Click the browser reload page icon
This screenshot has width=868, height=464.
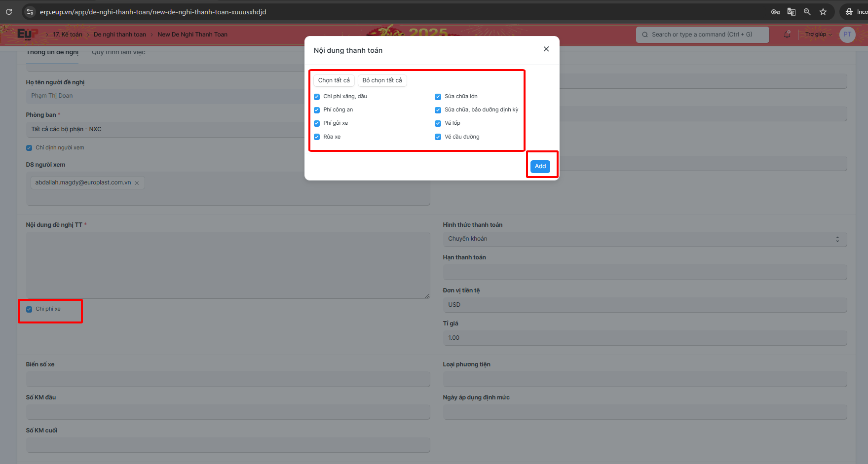coord(9,12)
